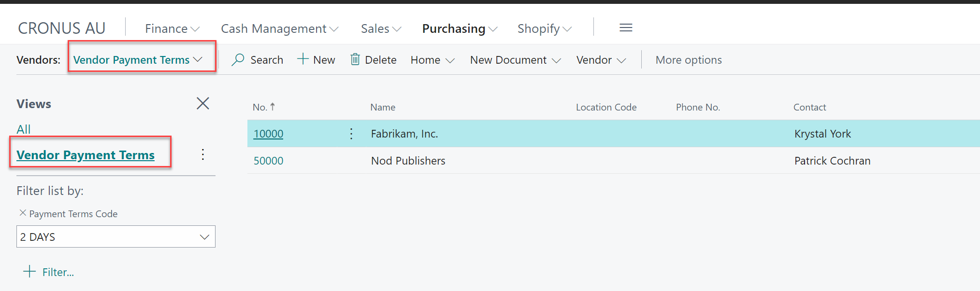Expand the Payment Terms Code dropdown
Image resolution: width=980 pixels, height=291 pixels.
click(204, 237)
